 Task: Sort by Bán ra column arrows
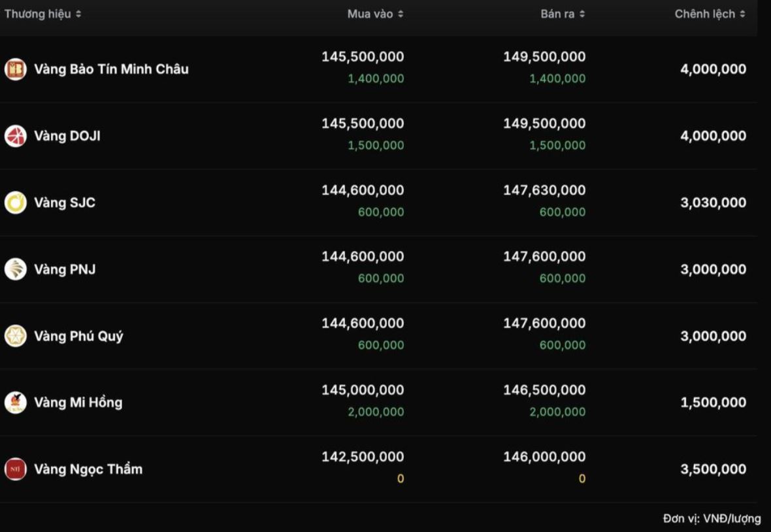pos(582,14)
